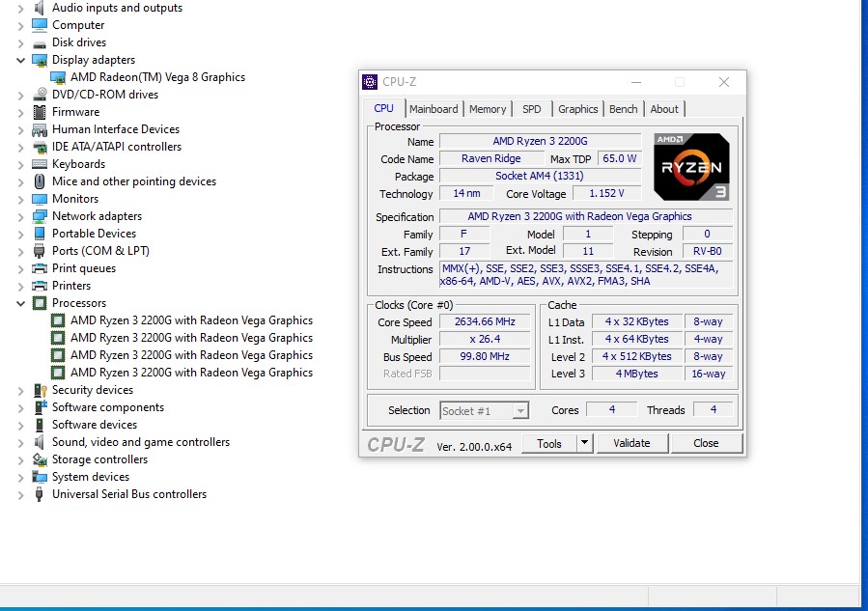Expand the Monitors tree node
Viewport: 868px width, 611px height.
coord(21,199)
